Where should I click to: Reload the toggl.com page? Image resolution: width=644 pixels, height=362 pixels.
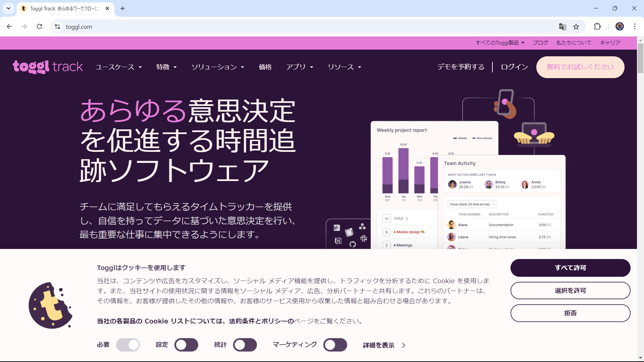tap(40, 26)
